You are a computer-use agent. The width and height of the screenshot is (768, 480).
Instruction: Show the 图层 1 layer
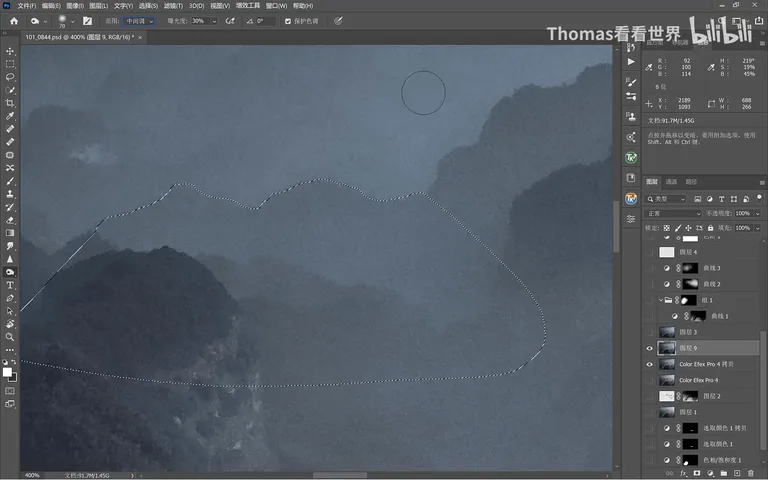pos(650,412)
